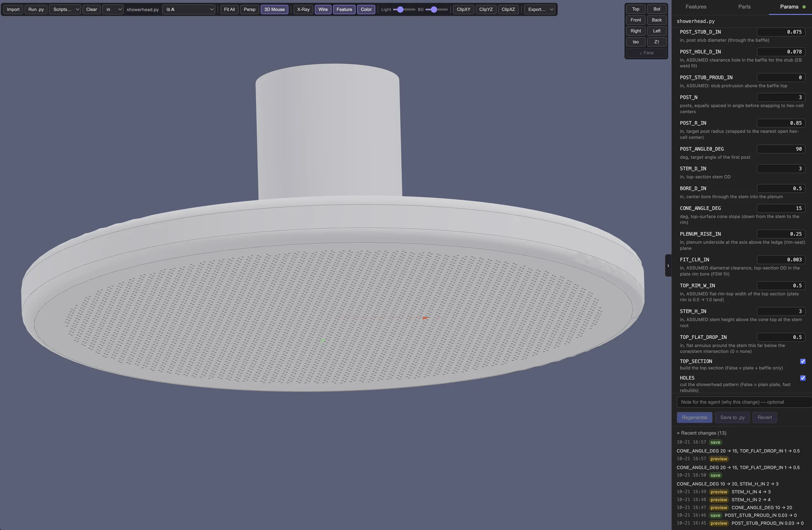812x530 pixels.
Task: Click the note for the agent field
Action: (744, 402)
